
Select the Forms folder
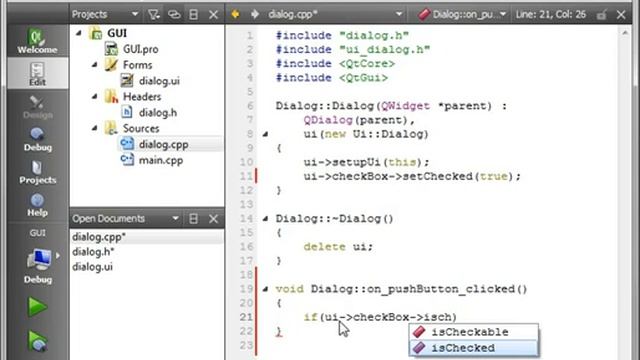pyautogui.click(x=137, y=65)
